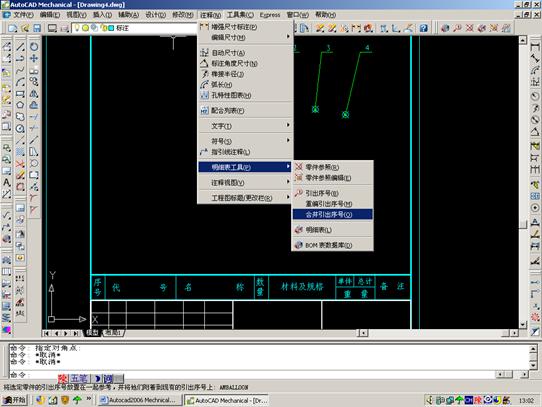This screenshot has width=542, height=407.
Task: Click the UCS origin icon in canvas
Action: (52, 319)
